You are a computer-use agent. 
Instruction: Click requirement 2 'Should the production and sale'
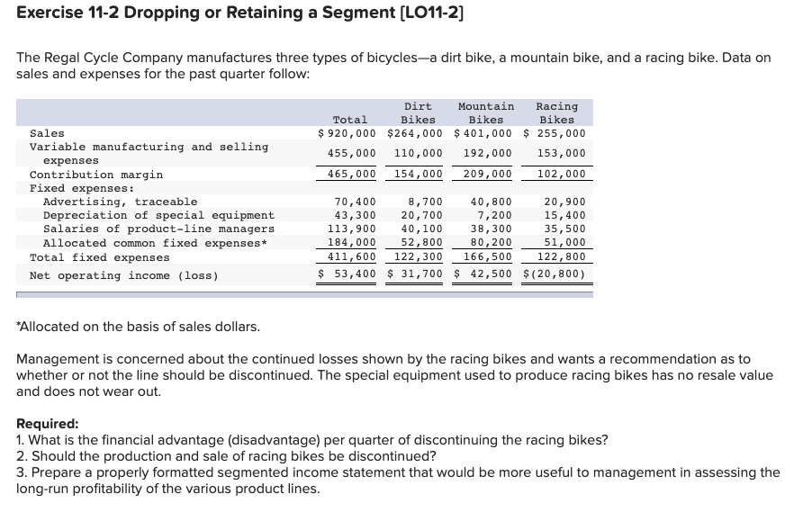(226, 456)
